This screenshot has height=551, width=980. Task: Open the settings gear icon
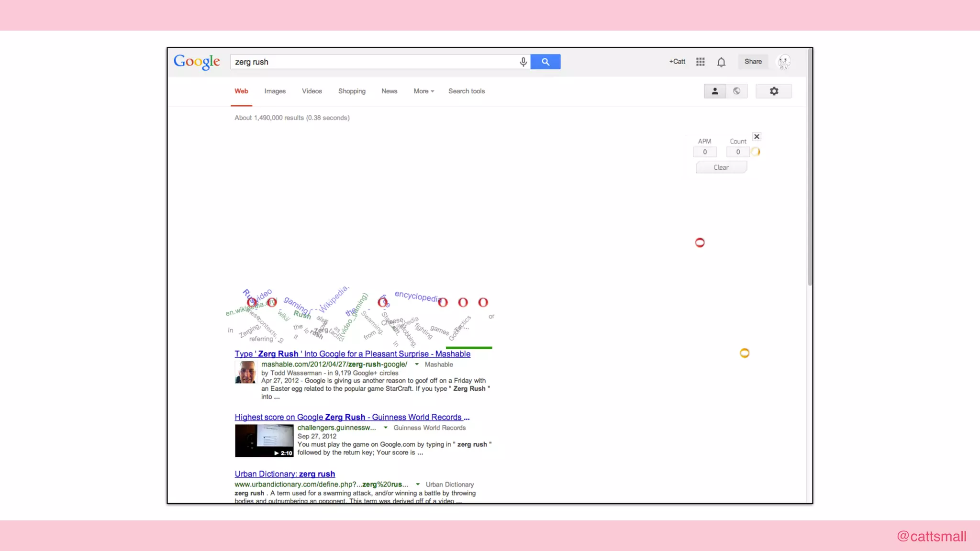tap(774, 91)
